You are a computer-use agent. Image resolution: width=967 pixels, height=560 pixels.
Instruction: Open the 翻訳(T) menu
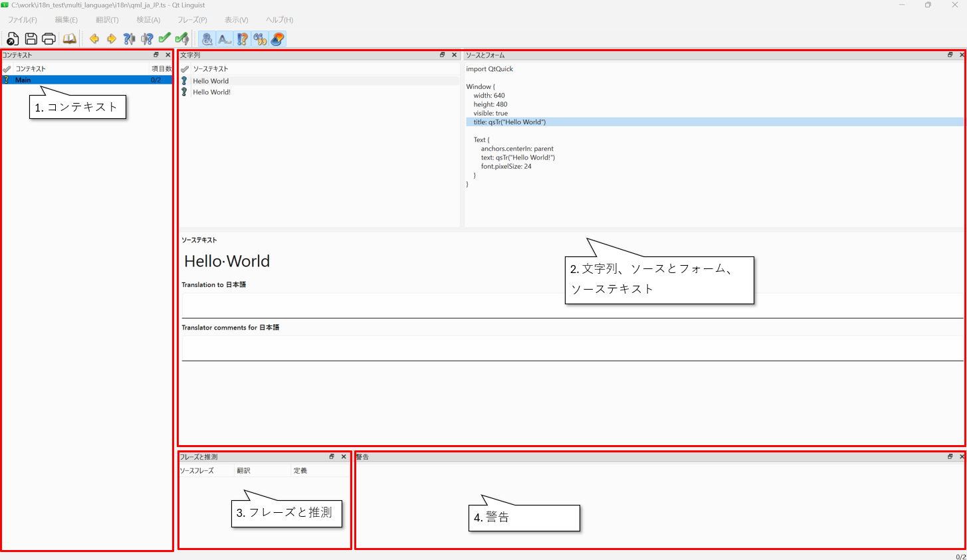(x=107, y=20)
